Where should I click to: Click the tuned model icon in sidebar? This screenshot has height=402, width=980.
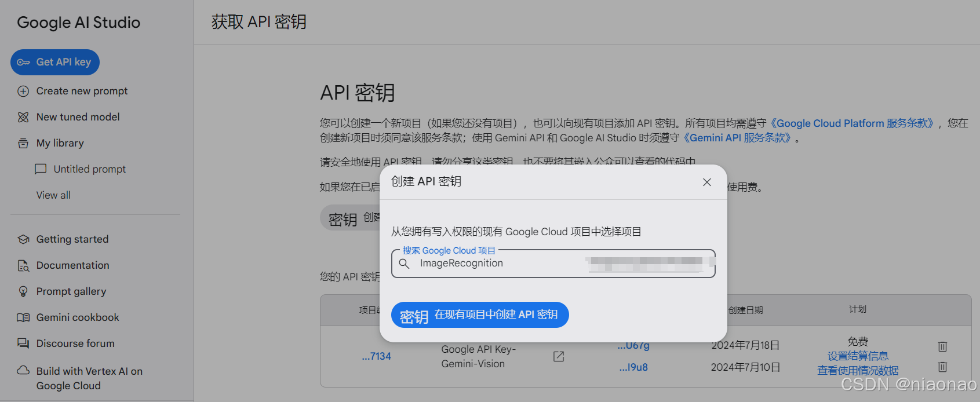(23, 117)
